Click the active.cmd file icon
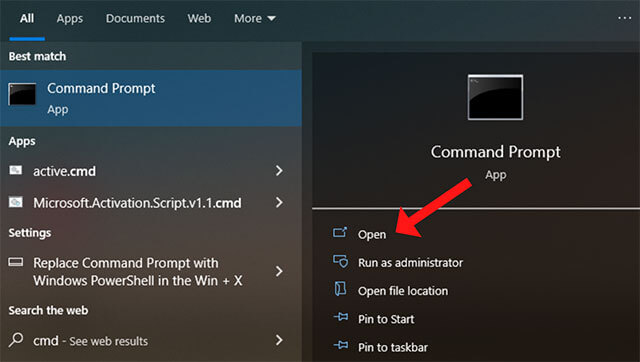 pyautogui.click(x=16, y=170)
